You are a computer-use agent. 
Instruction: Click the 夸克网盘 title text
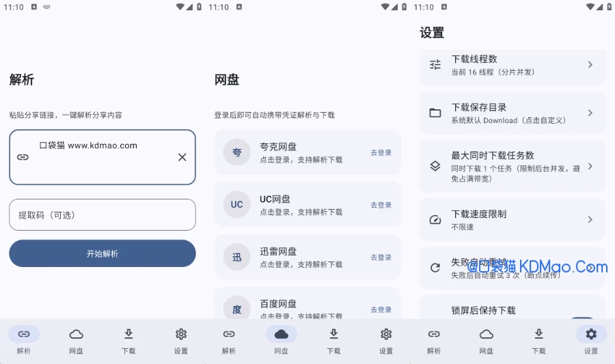278,147
